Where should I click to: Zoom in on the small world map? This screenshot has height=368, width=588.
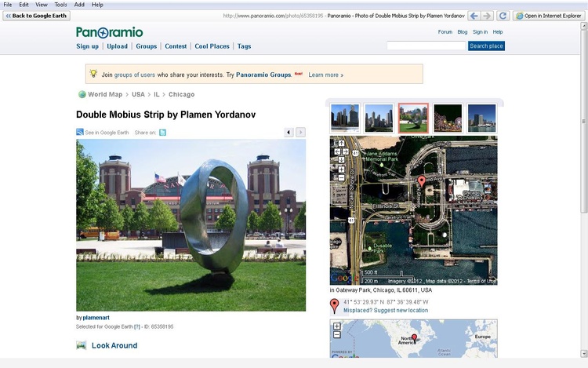337,326
